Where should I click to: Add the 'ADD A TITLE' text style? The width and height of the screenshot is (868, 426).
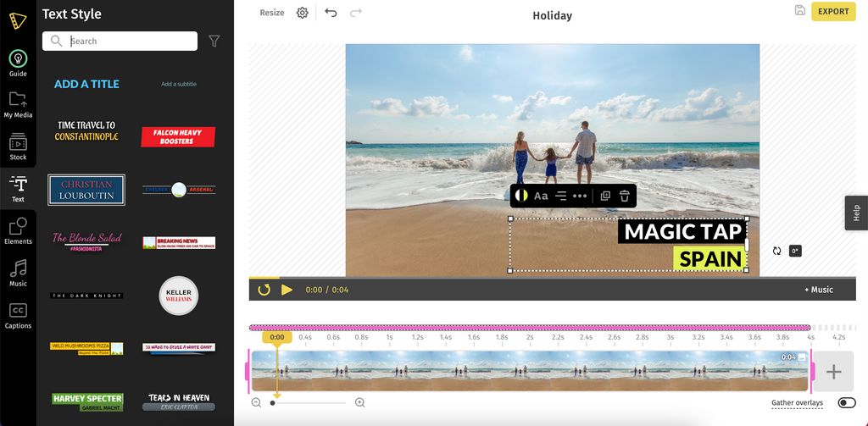pyautogui.click(x=86, y=84)
